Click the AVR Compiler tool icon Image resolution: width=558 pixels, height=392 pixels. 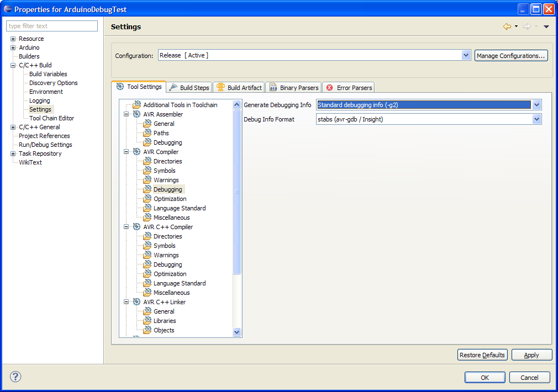pyautogui.click(x=136, y=152)
